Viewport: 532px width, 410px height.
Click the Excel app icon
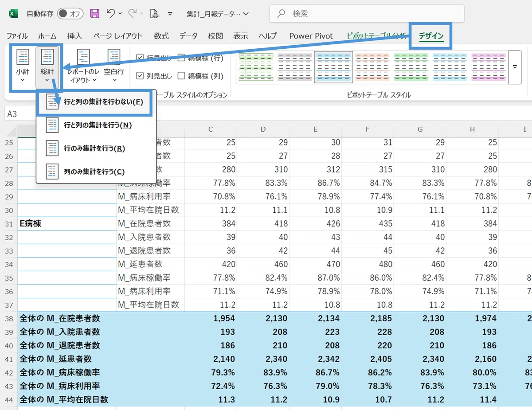(x=13, y=14)
